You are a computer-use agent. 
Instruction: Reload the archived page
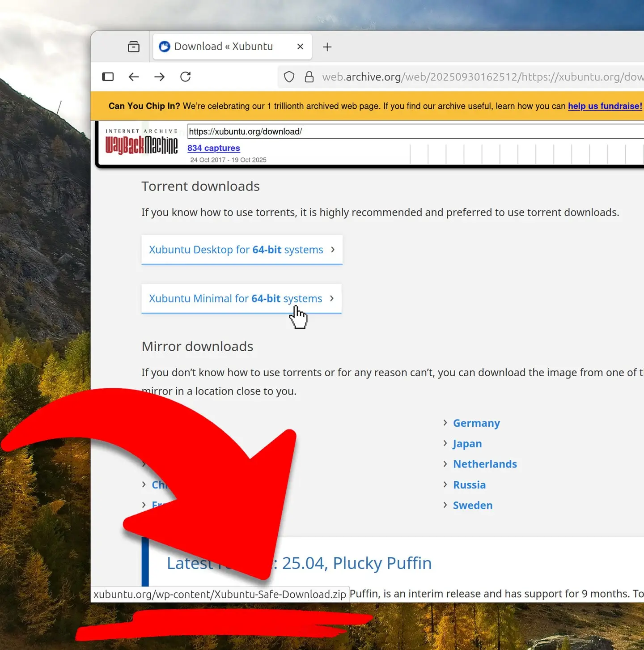(186, 76)
